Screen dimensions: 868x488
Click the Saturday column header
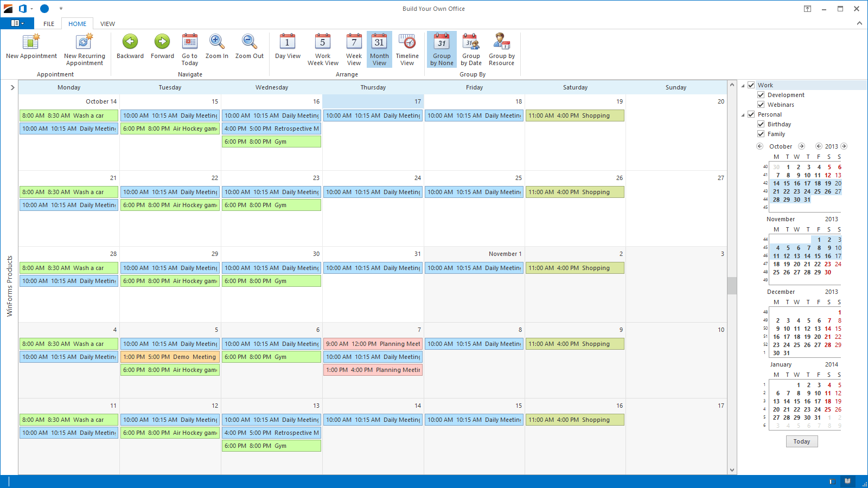575,87
